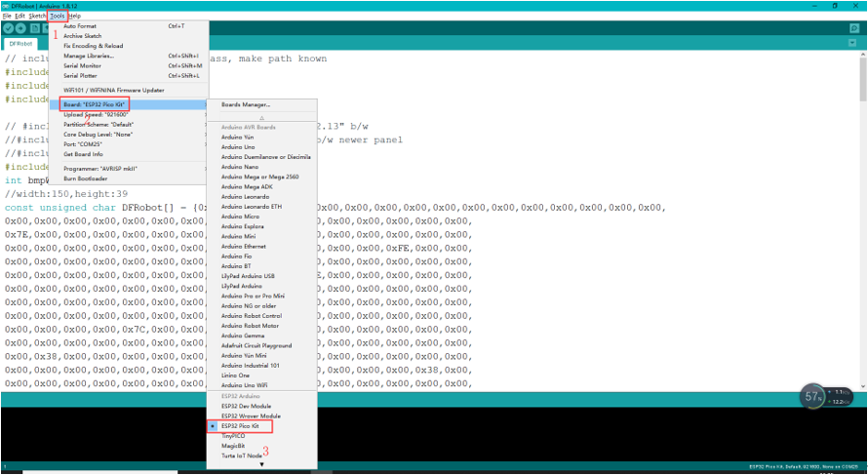Open Serial Monitor magnifier icon at top right
Image resolution: width=868 pixels, height=475 pixels.
pyautogui.click(x=854, y=28)
